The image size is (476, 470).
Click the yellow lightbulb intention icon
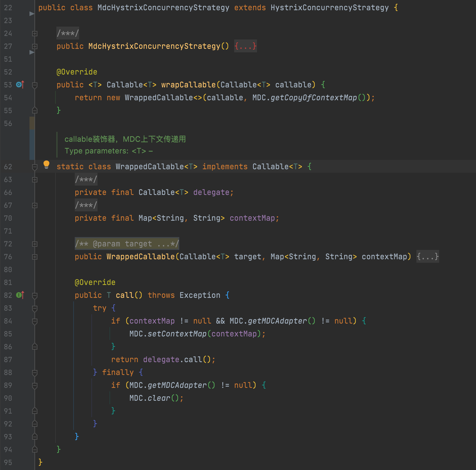[46, 165]
